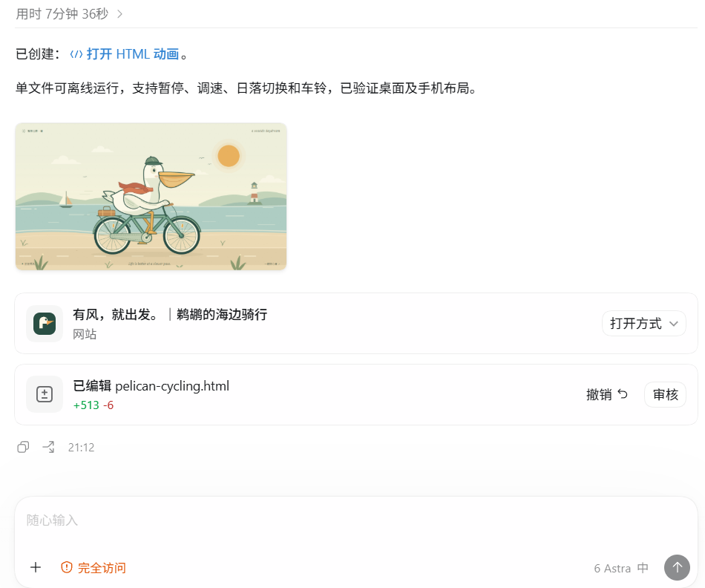Open the pelican cycling preview thumbnail
705x588 pixels.
[151, 197]
